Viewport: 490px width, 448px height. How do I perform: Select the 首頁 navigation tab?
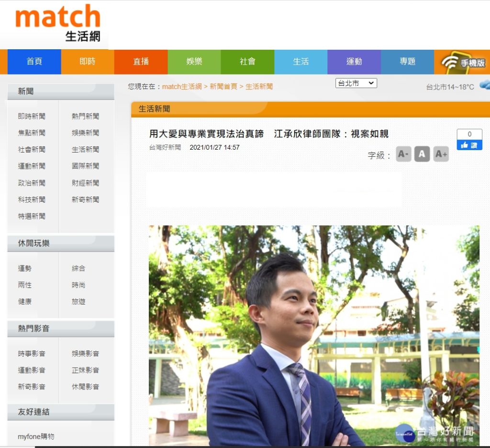pos(34,62)
